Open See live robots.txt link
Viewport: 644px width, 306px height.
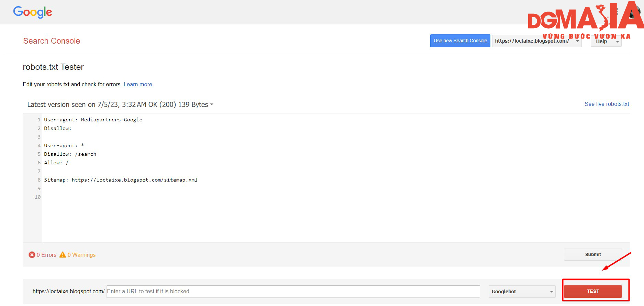tap(607, 104)
